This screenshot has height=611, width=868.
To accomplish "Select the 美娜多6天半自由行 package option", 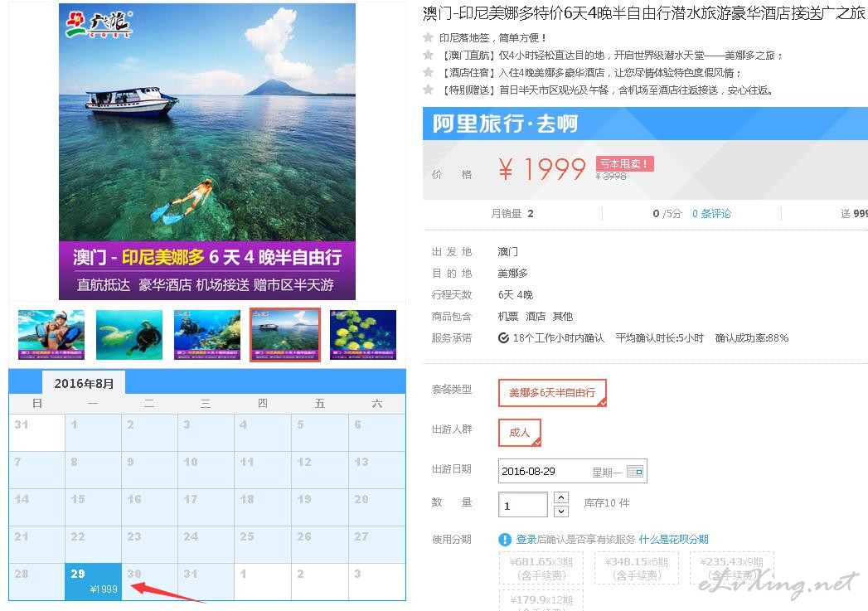I will coord(552,392).
